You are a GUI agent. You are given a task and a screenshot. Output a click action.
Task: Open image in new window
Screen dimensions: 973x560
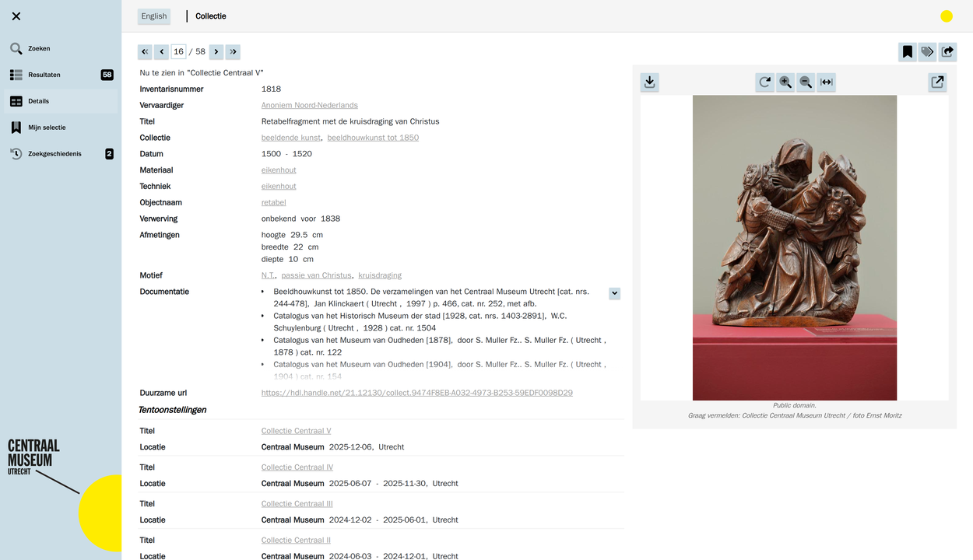[937, 82]
